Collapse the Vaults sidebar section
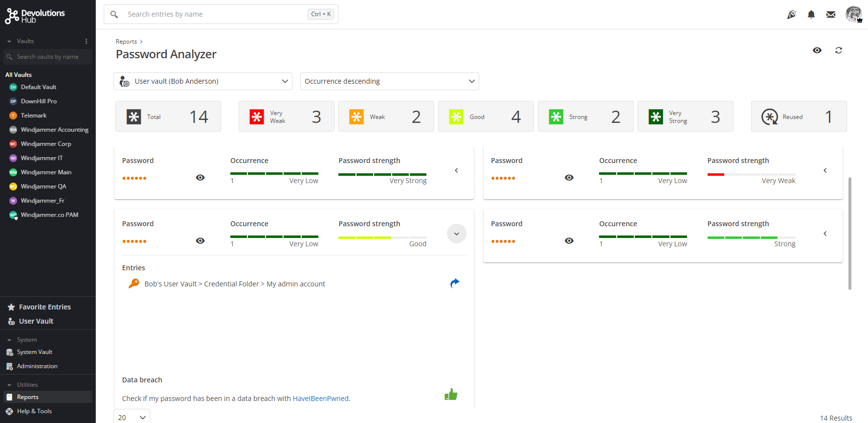The width and height of the screenshot is (868, 423). point(9,42)
